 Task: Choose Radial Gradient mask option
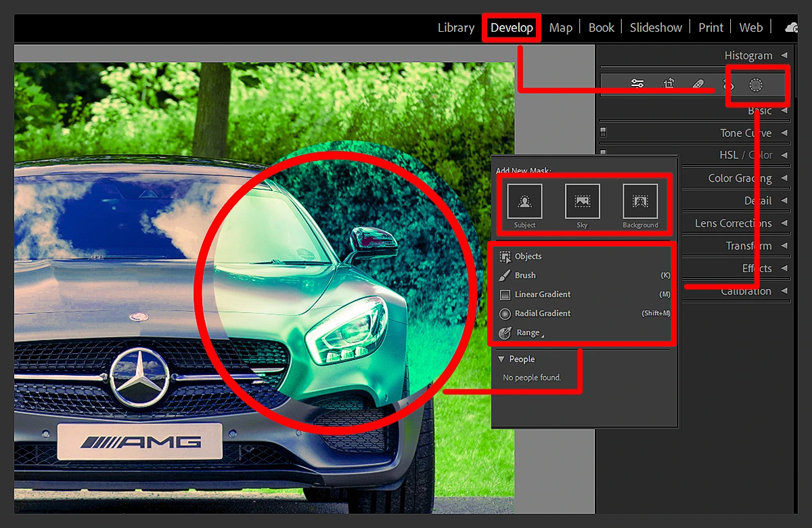(585, 313)
